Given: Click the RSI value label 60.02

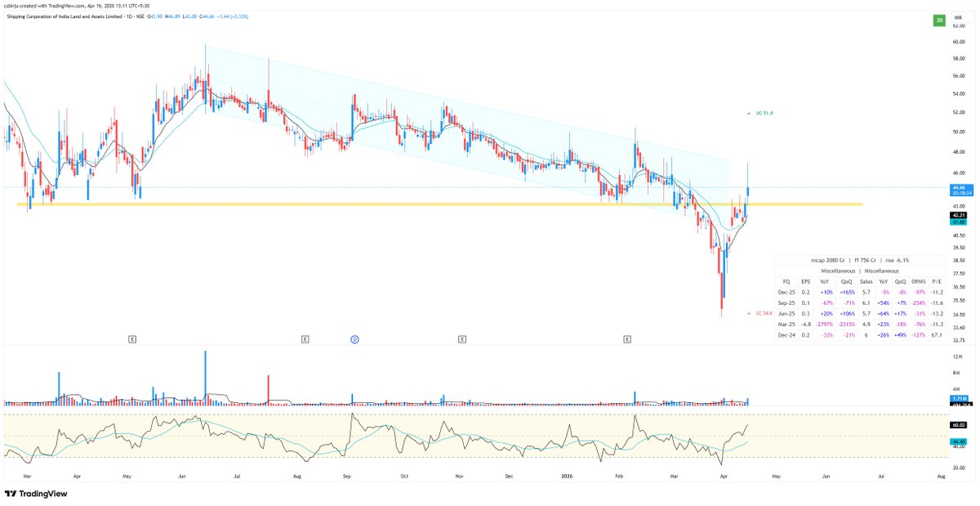Looking at the screenshot, I should [959, 425].
